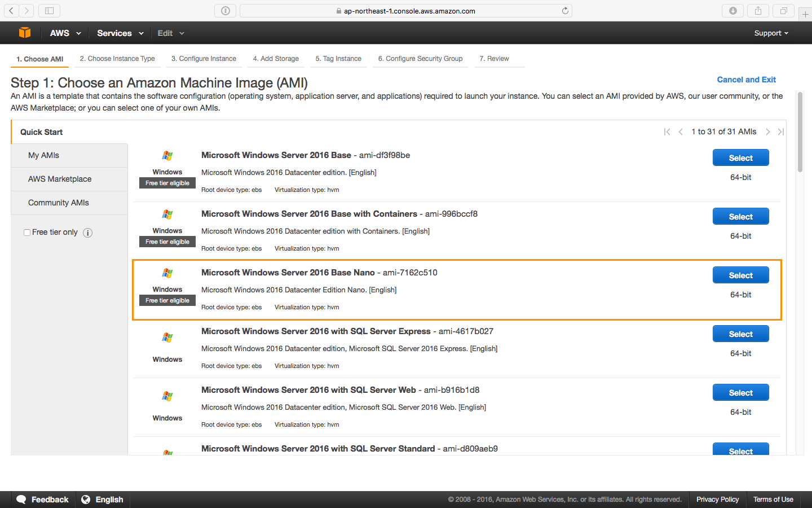The height and width of the screenshot is (508, 812).
Task: Select the SQL Server Web AMI
Action: pos(740,393)
